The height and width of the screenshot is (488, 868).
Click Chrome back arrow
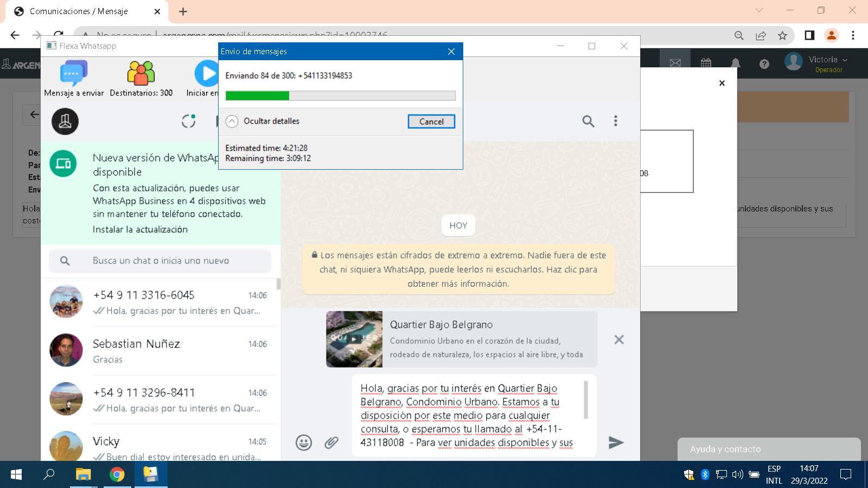click(x=15, y=35)
